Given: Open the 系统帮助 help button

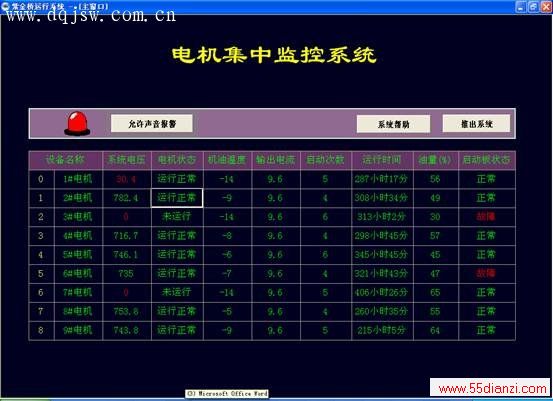Looking at the screenshot, I should click(393, 124).
